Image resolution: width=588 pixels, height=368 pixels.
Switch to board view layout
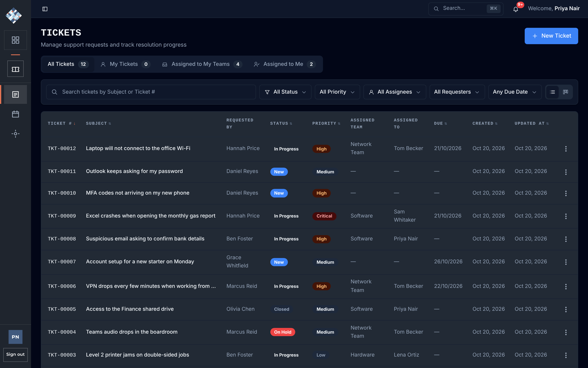tap(566, 92)
